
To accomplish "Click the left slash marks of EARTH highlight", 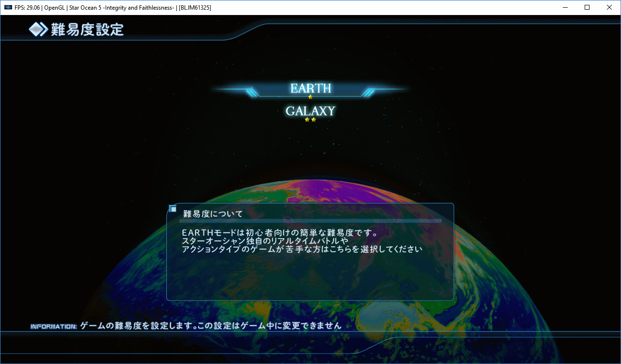I will pyautogui.click(x=251, y=92).
